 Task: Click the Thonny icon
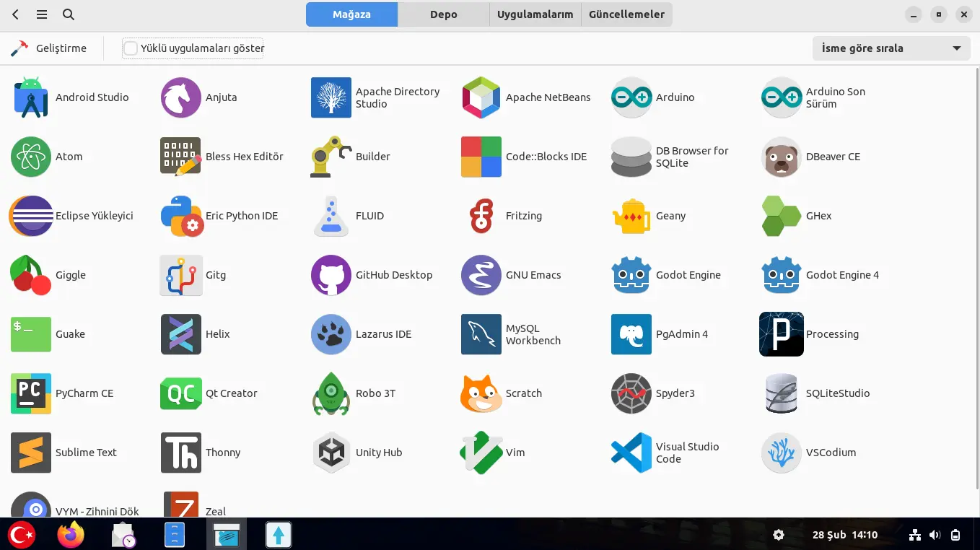[181, 453]
